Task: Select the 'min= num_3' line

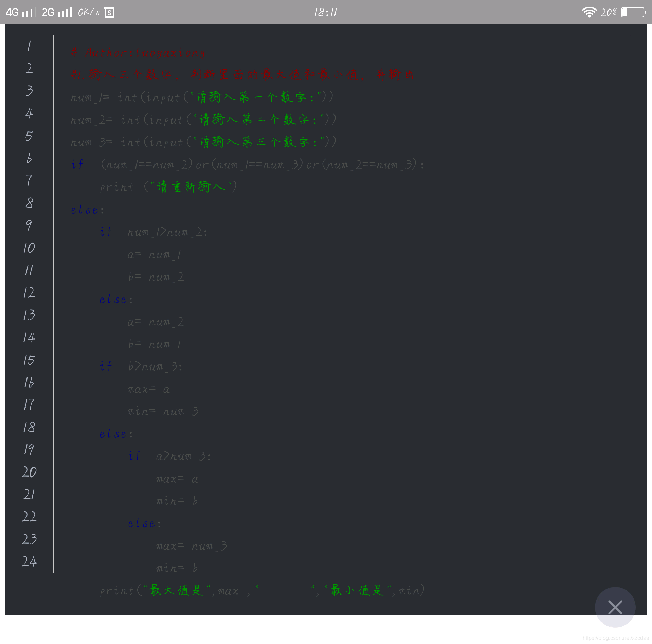Action: coord(163,412)
